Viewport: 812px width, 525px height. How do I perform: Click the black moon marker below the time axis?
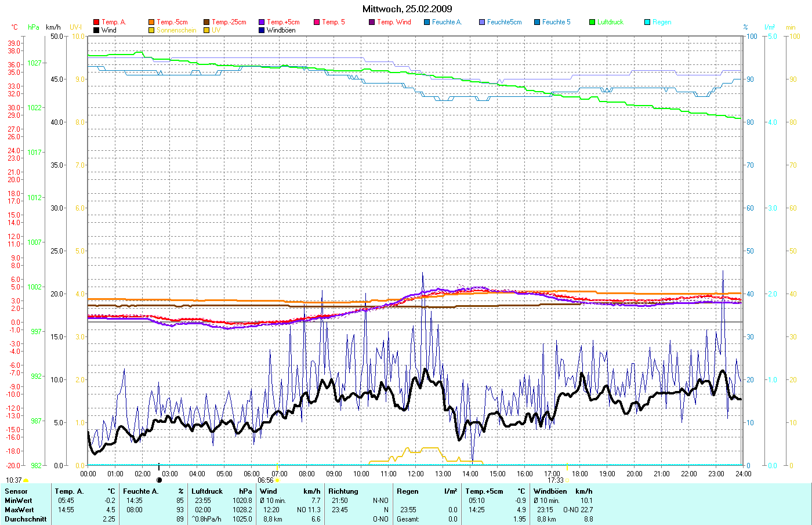[159, 480]
